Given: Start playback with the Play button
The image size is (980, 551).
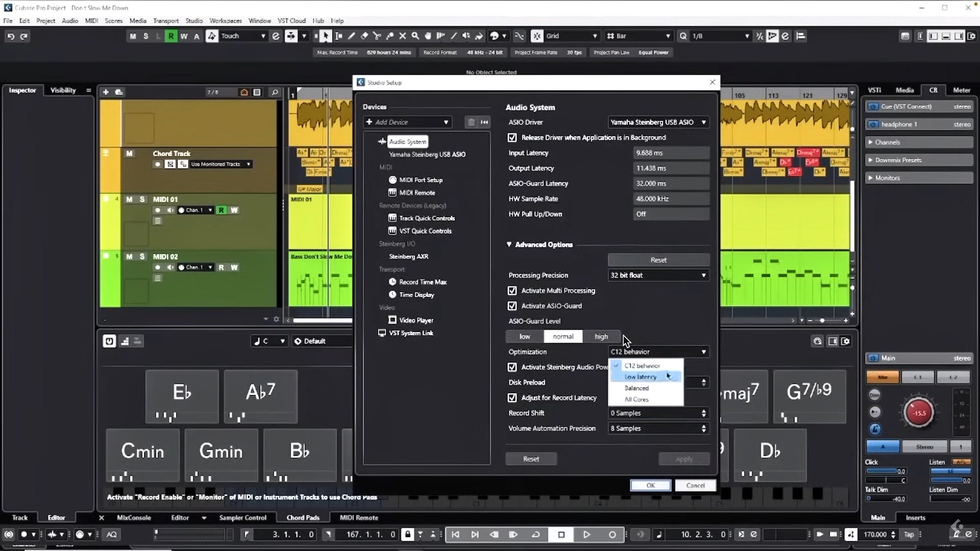Looking at the screenshot, I should tap(586, 534).
